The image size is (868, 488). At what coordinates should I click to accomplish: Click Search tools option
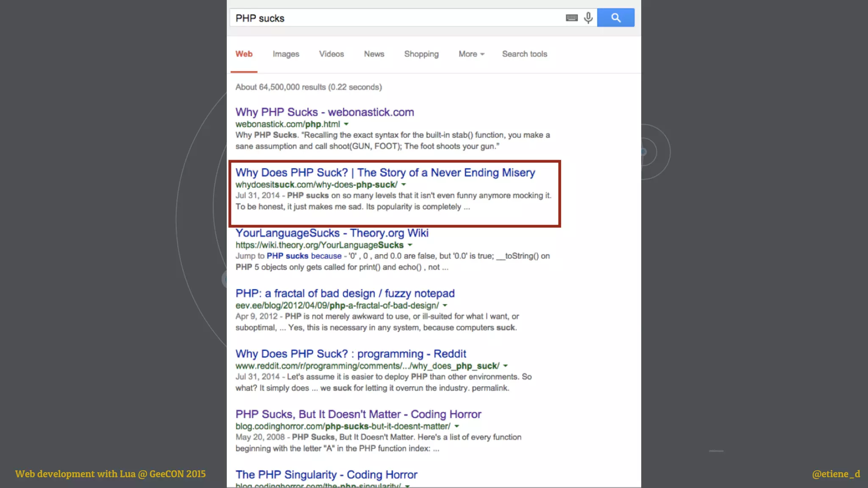click(x=524, y=54)
